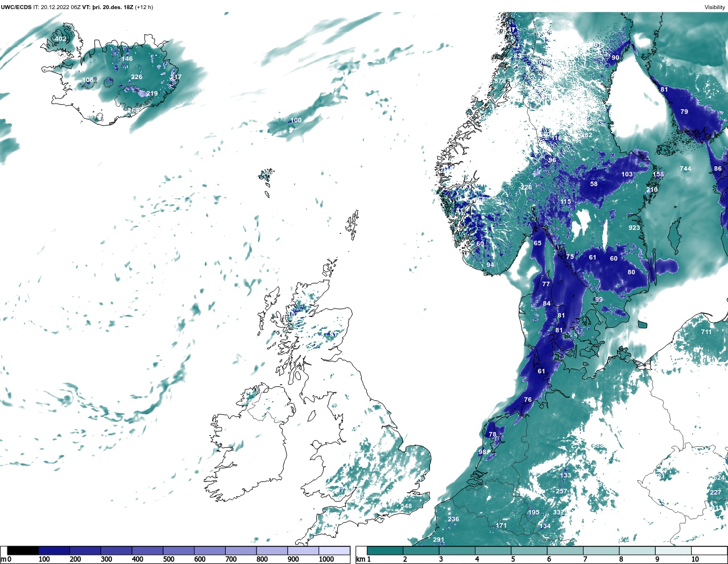The height and width of the screenshot is (564, 728).
Task: Select the '171' value over Belgium
Action: (x=501, y=525)
